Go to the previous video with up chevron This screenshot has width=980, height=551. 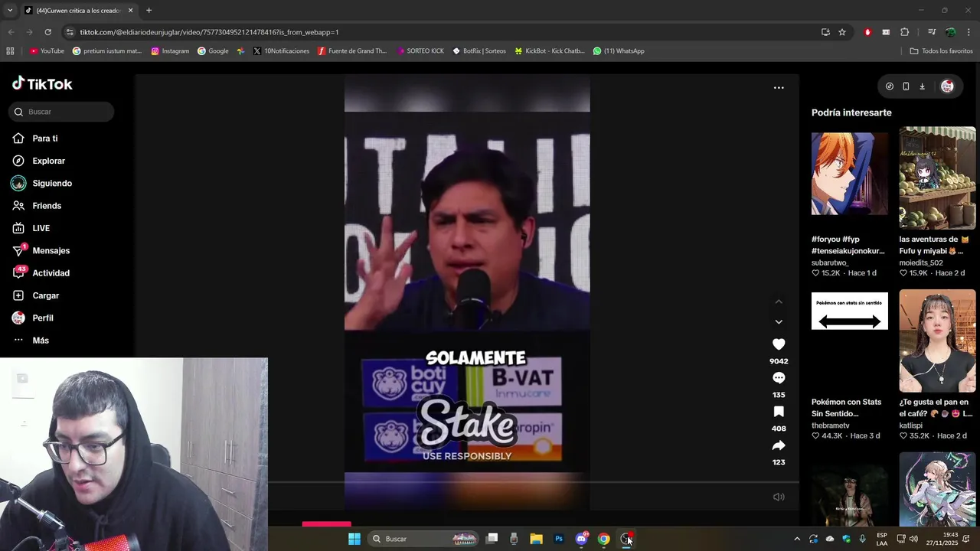(x=779, y=302)
